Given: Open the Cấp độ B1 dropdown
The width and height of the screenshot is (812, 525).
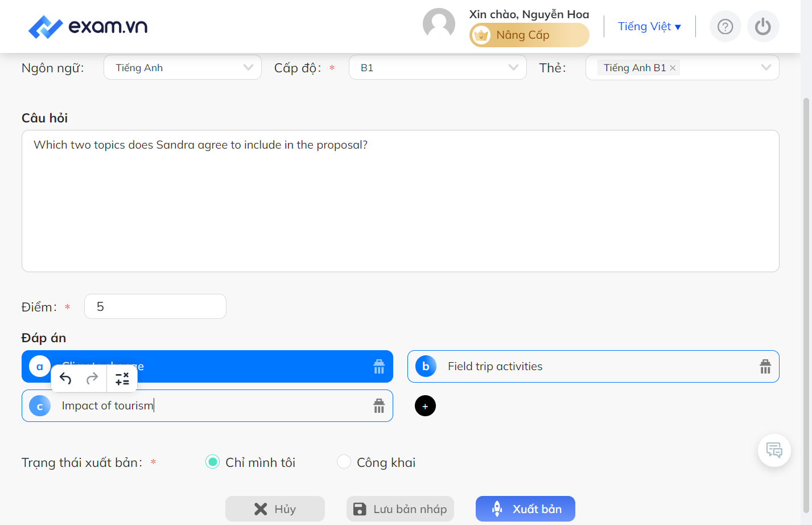Looking at the screenshot, I should click(438, 68).
